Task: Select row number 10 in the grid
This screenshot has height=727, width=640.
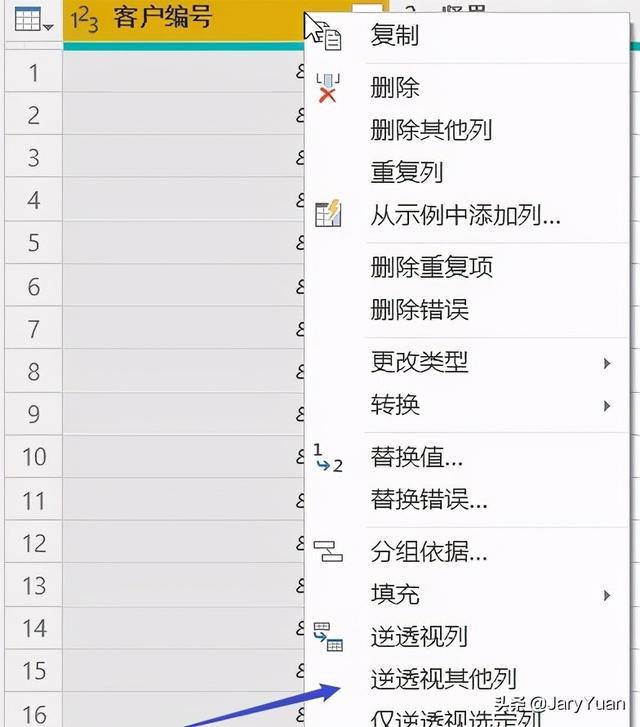Action: (33, 457)
